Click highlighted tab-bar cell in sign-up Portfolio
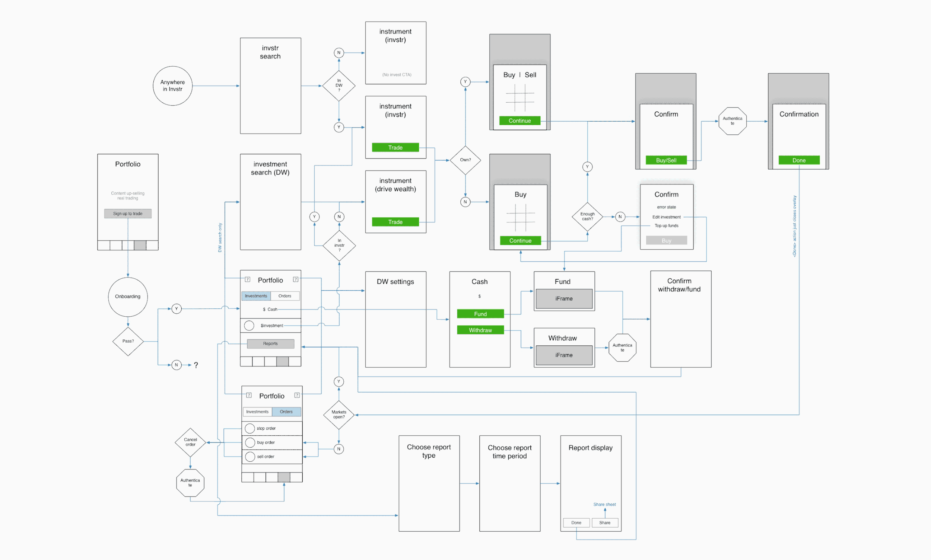Image resolution: width=931 pixels, height=560 pixels. point(140,245)
